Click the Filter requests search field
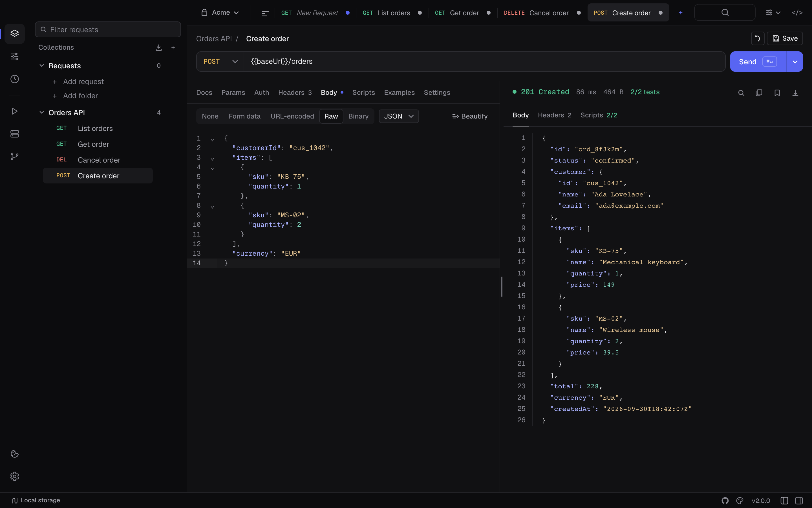Viewport: 812px width, 508px height. coord(108,30)
